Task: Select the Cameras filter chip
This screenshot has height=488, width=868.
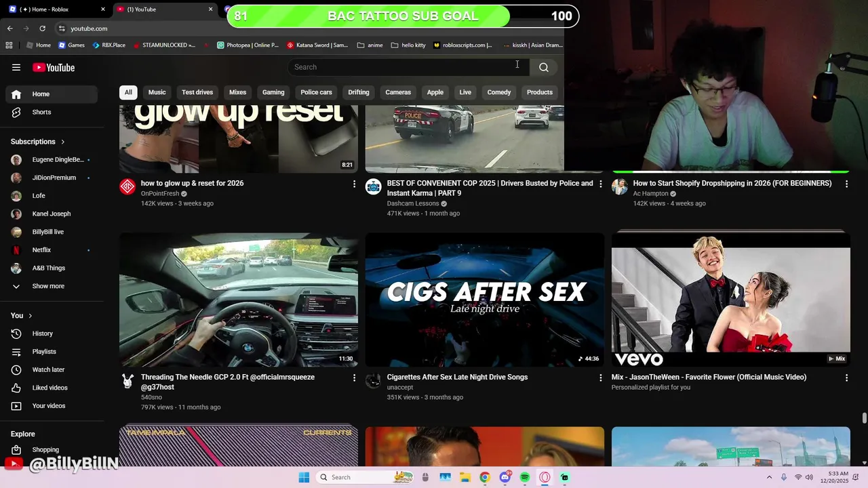Action: click(x=398, y=92)
